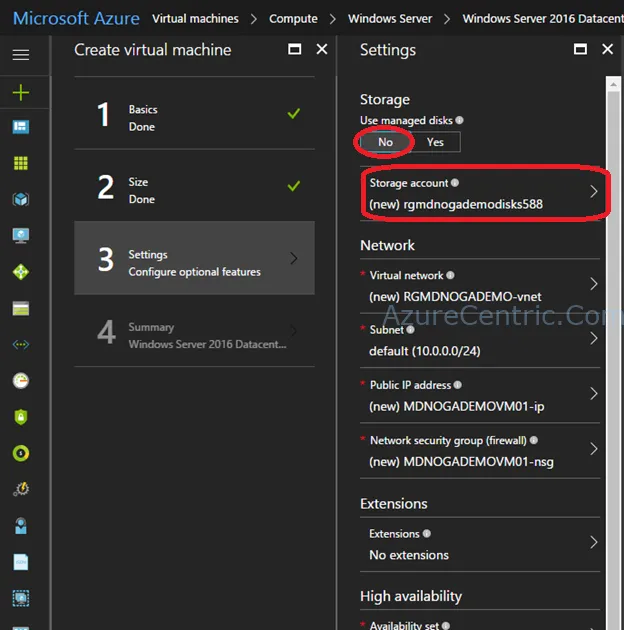This screenshot has height=630, width=624.
Task: Click the green plus New resource icon
Action: pyautogui.click(x=21, y=92)
